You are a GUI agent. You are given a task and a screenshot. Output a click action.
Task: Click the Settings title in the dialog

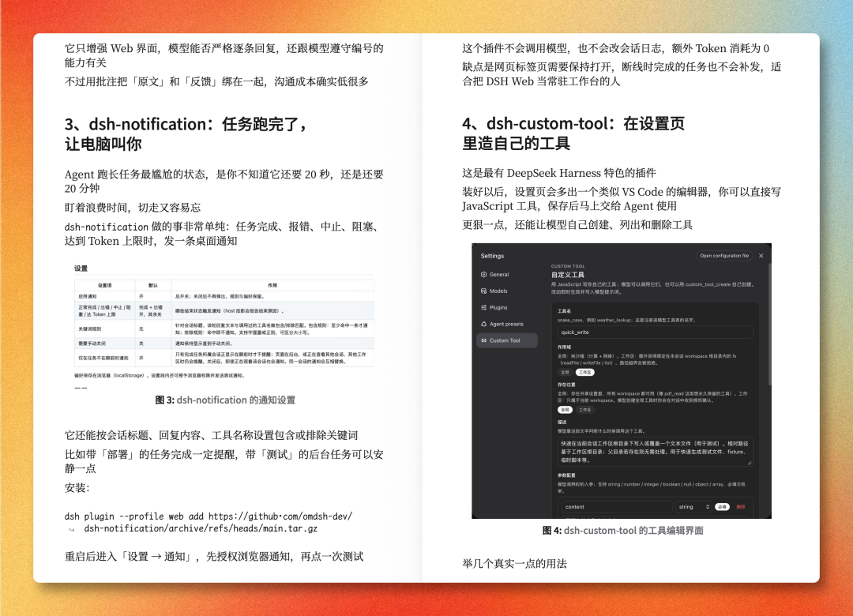[x=492, y=256]
